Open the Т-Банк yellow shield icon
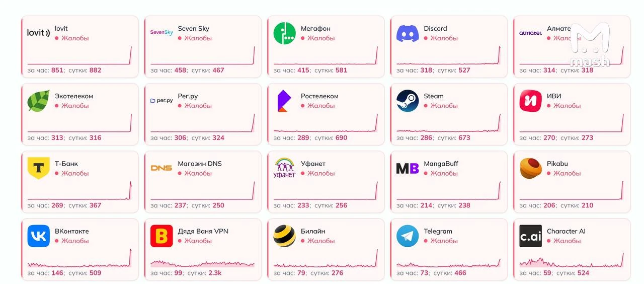Viewport: 644px width, 284px height. (x=39, y=168)
